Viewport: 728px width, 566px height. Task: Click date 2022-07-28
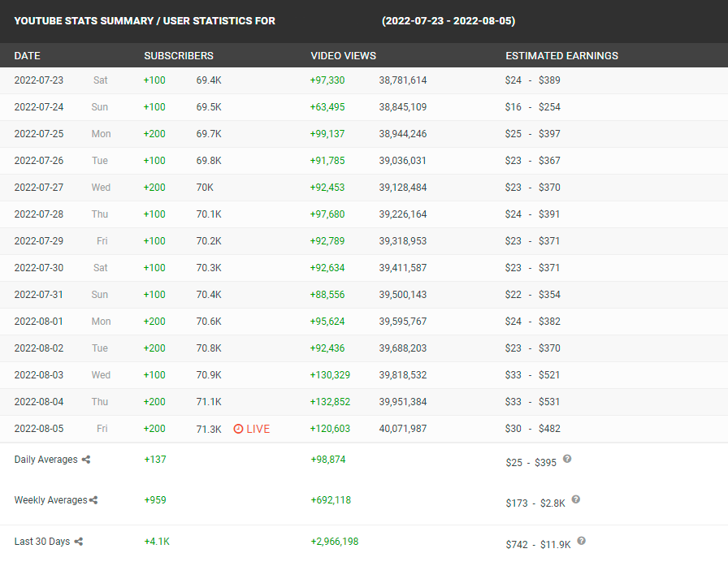coord(39,214)
